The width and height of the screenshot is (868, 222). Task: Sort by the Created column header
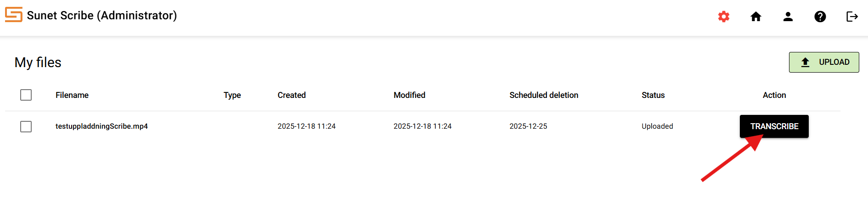point(292,95)
